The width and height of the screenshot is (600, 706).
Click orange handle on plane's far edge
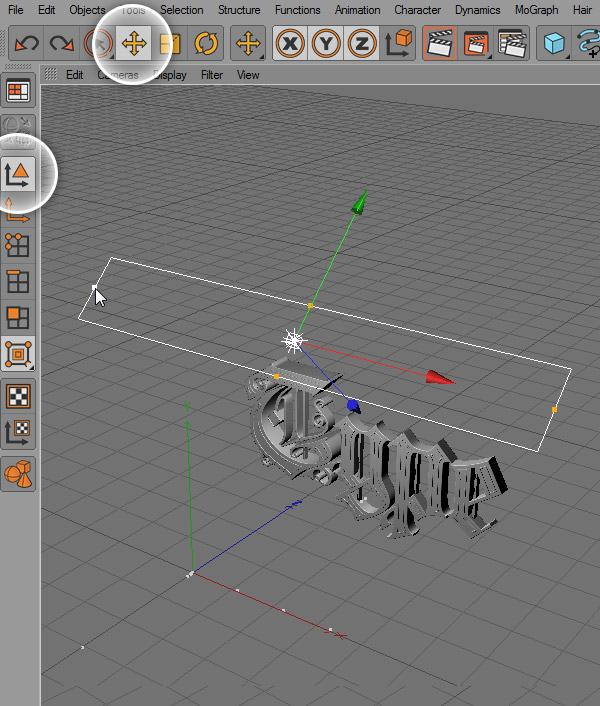point(310,306)
